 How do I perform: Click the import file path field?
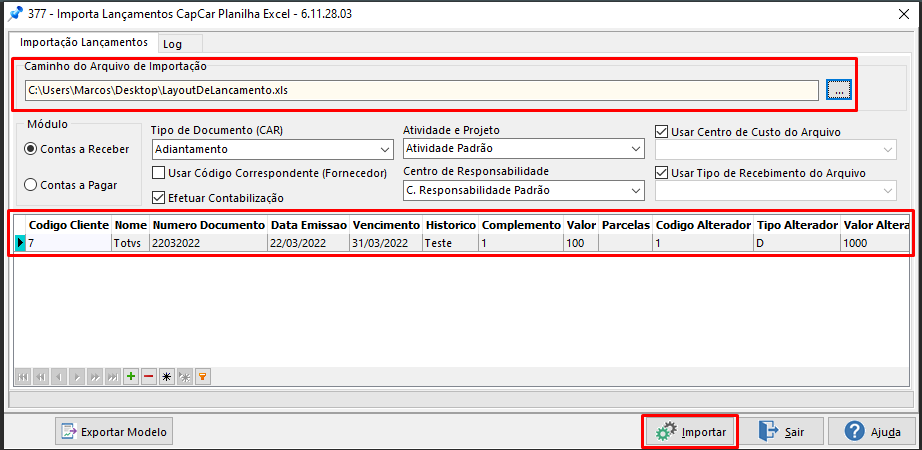click(422, 91)
